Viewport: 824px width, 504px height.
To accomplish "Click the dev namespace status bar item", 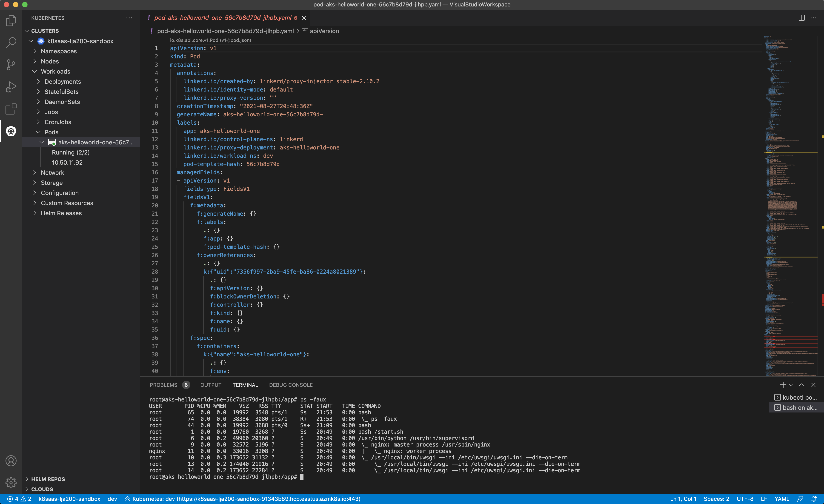I will 112,499.
